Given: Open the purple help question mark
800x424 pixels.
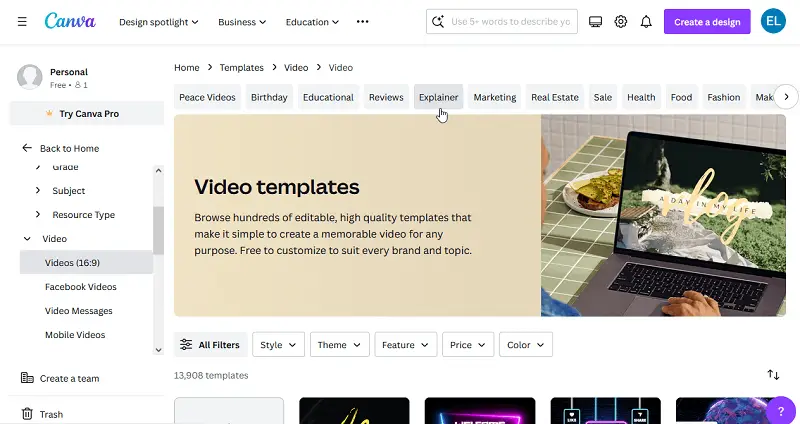Looking at the screenshot, I should click(781, 411).
